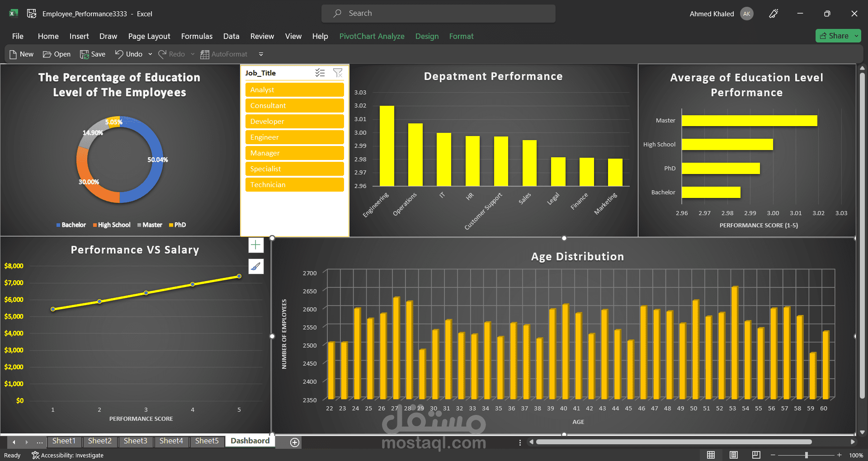Select the Engineering bar in chart
868x461 pixels.
(387, 146)
